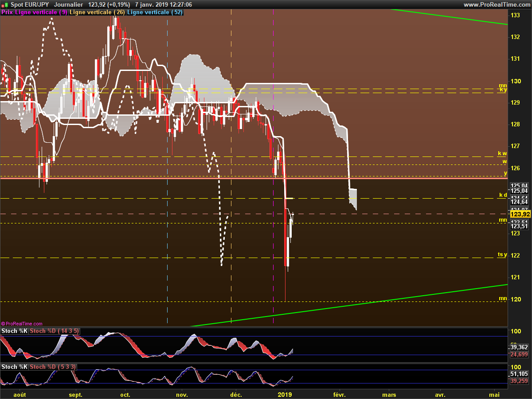Viewport: 532px width, 399px height.
Task: Click the 24,699 stochastic value tag
Action: pyautogui.click(x=520, y=355)
